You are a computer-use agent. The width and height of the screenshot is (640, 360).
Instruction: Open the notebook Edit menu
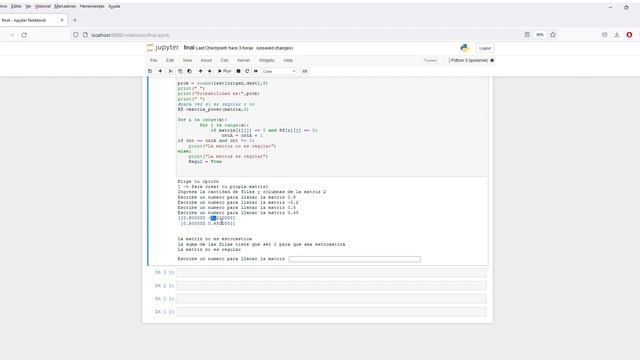click(x=170, y=60)
